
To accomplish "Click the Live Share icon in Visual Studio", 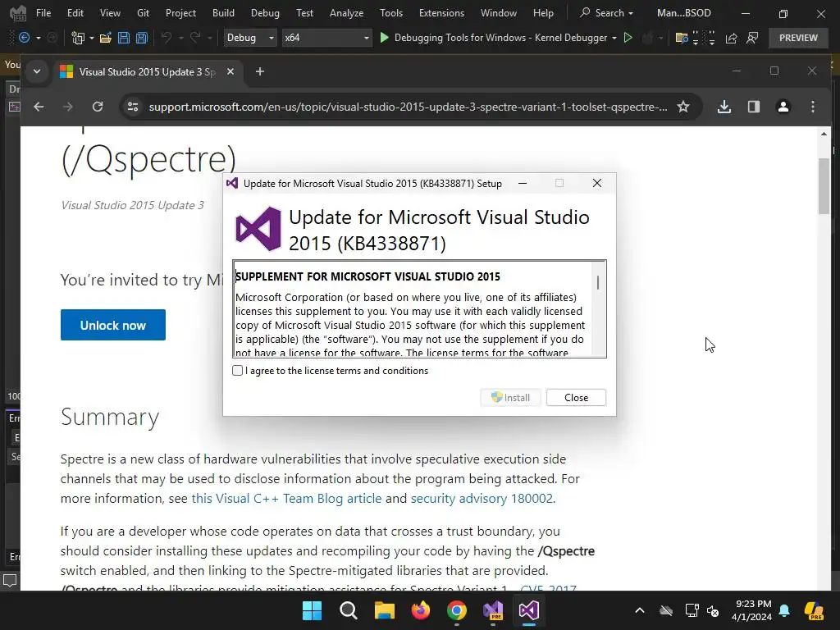I will point(731,38).
